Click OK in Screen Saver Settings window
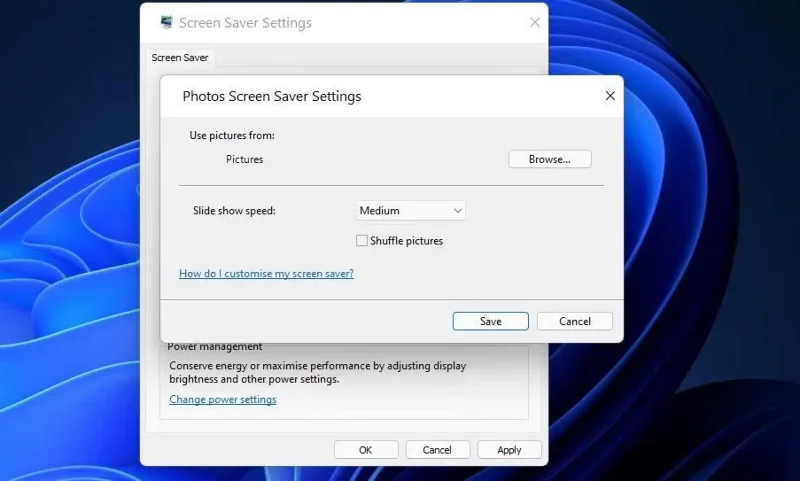 click(366, 450)
